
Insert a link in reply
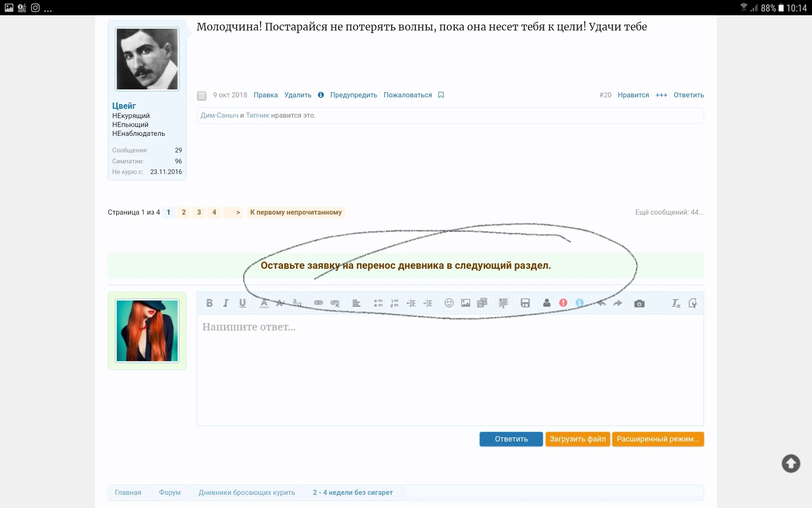pos(318,303)
